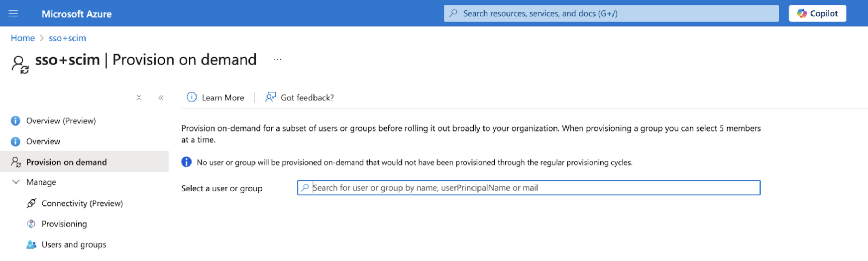This screenshot has width=868, height=261.
Task: Open the Azure portal hamburger menu
Action: pos(13,13)
